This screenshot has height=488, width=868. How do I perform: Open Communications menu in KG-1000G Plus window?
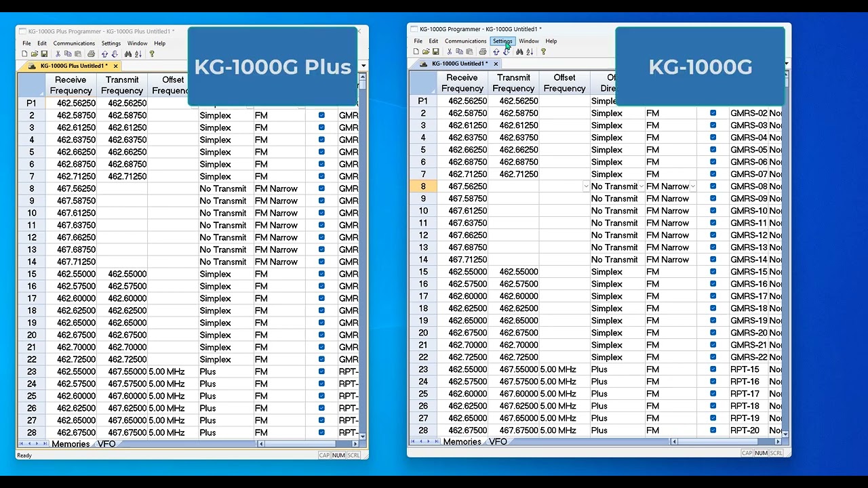coord(74,43)
